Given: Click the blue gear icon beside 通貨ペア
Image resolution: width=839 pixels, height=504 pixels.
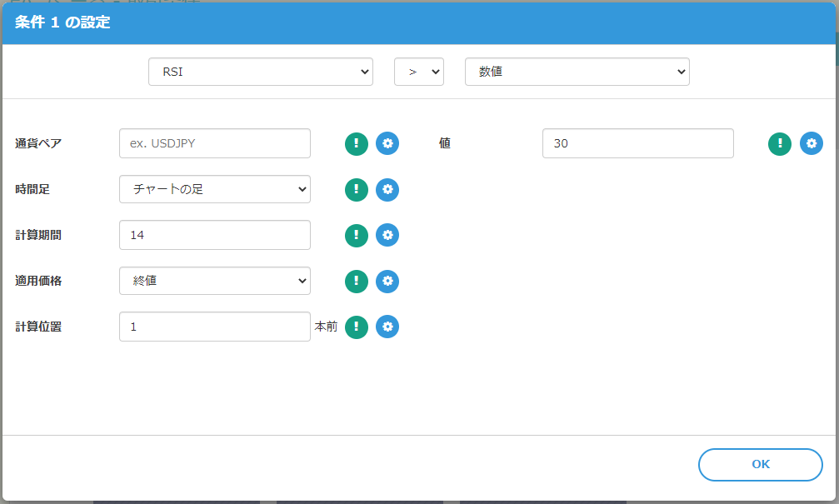Looking at the screenshot, I should [x=387, y=143].
